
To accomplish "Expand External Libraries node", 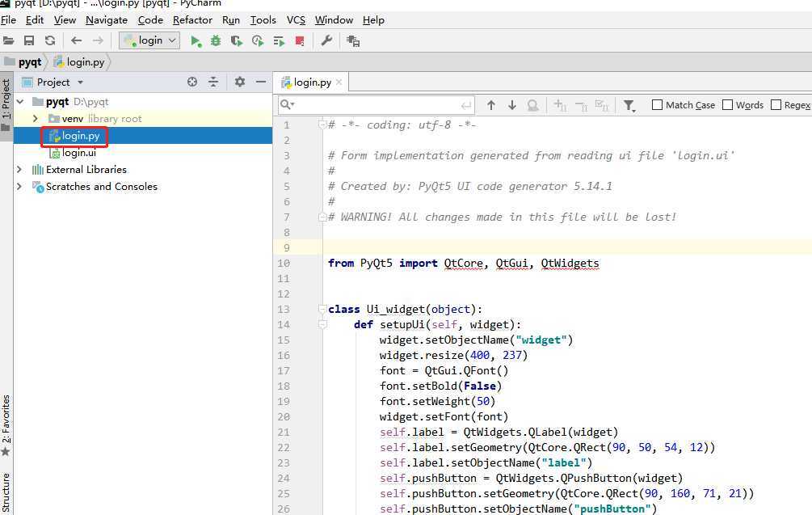I will click(x=19, y=170).
